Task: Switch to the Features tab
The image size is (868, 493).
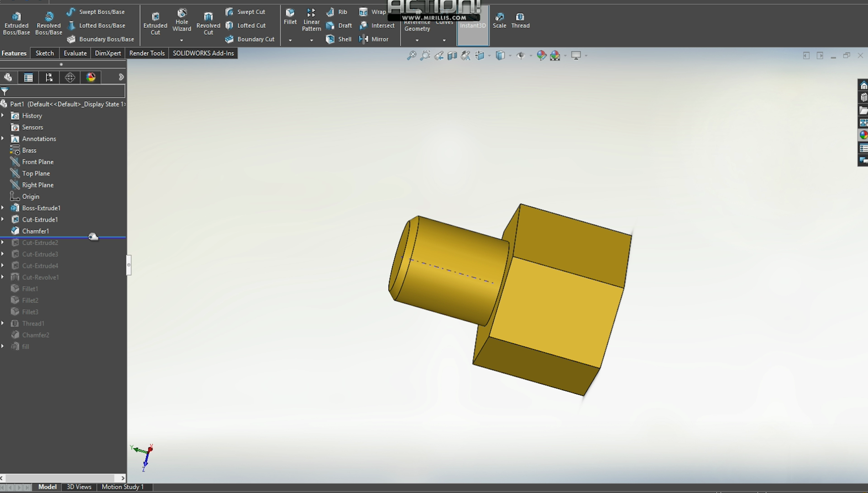Action: (x=14, y=53)
